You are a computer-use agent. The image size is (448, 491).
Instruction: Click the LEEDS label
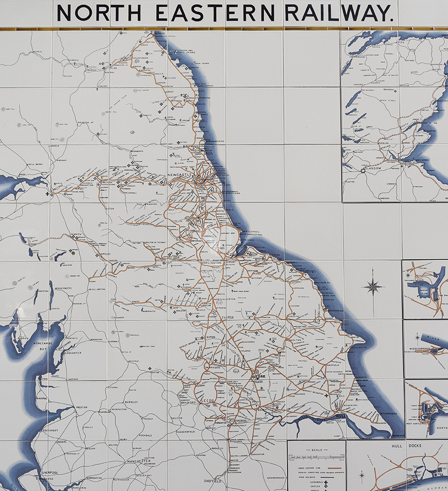click(208, 401)
